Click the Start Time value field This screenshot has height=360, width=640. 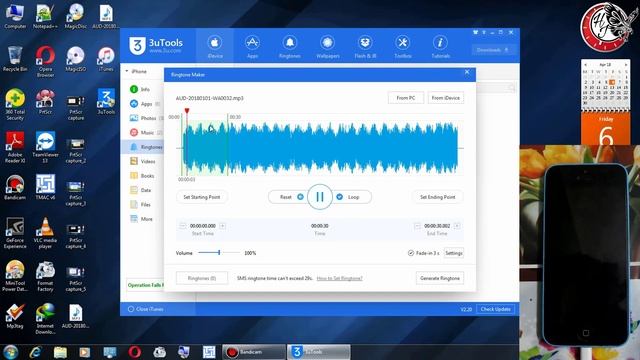202,226
